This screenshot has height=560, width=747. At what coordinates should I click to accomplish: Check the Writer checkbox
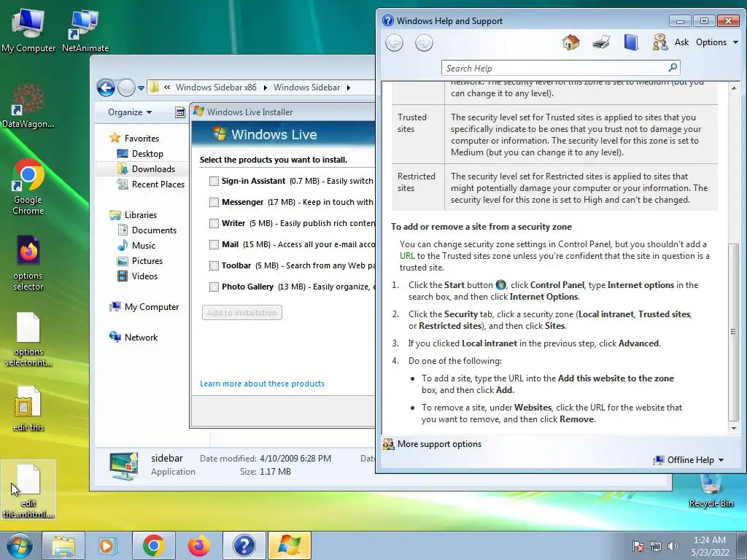click(x=214, y=223)
